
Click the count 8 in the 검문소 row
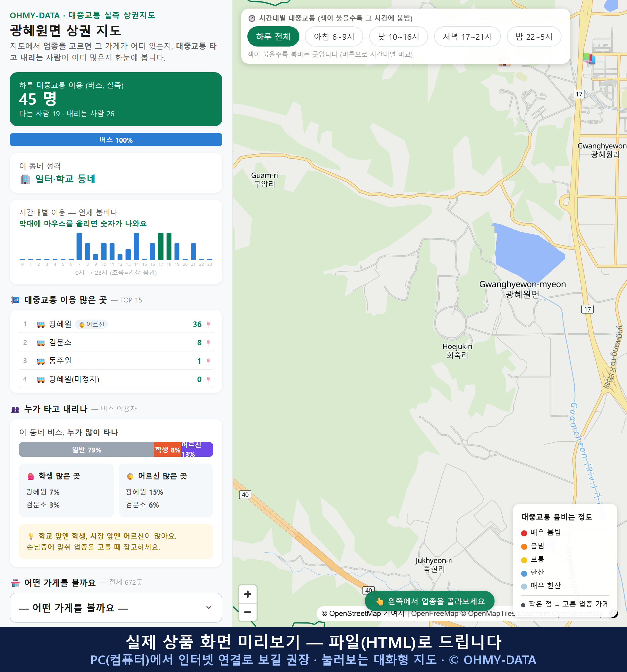[199, 343]
